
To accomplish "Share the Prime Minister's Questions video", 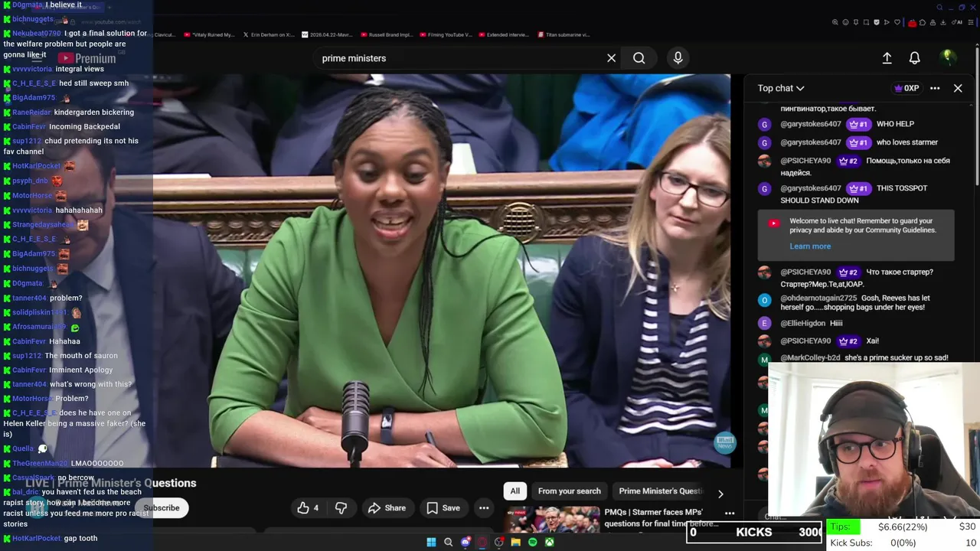I will tap(387, 508).
